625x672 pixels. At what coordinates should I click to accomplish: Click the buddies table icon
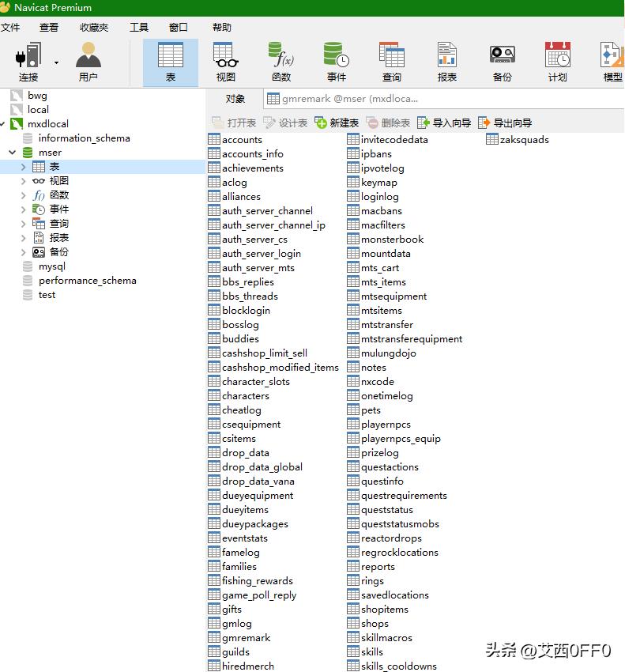point(214,338)
